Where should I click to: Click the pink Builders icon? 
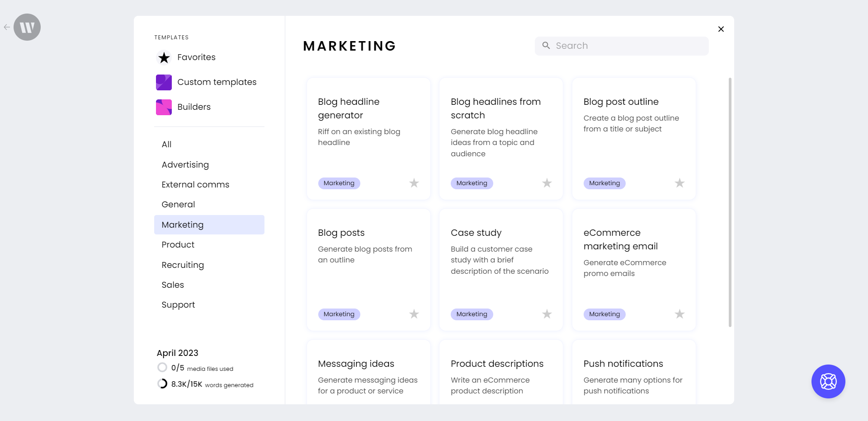164,107
